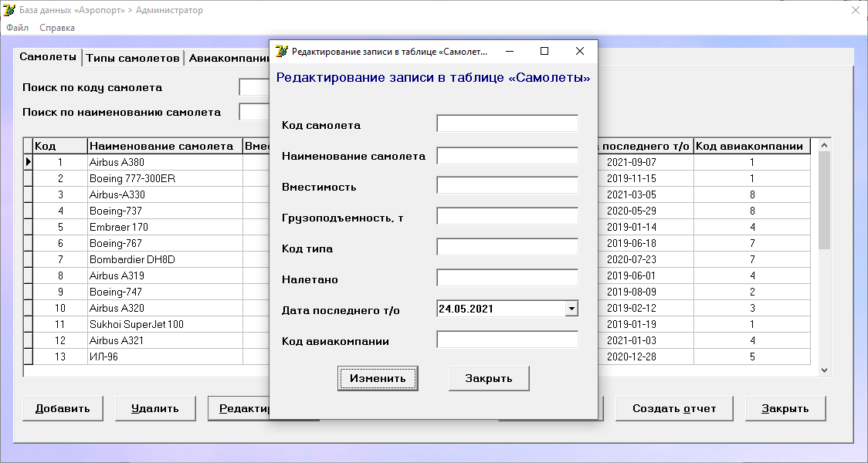Switch to the Авиакомпании tab

click(228, 58)
